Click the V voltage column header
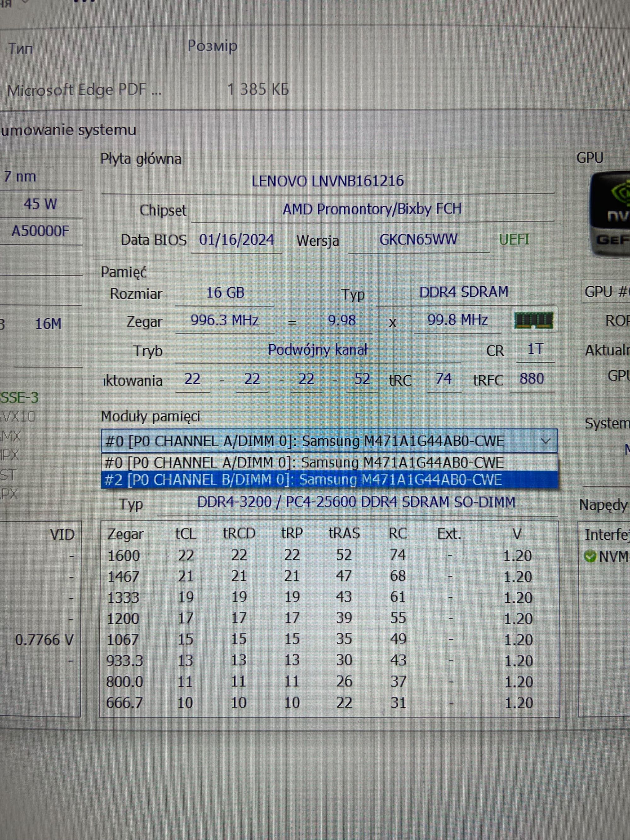This screenshot has height=840, width=630. tap(517, 534)
